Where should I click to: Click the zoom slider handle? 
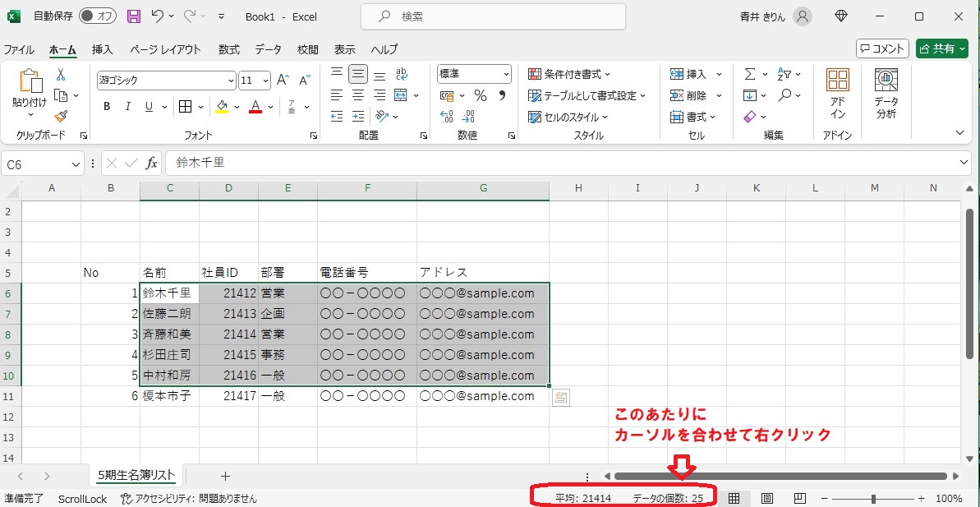pos(873,499)
